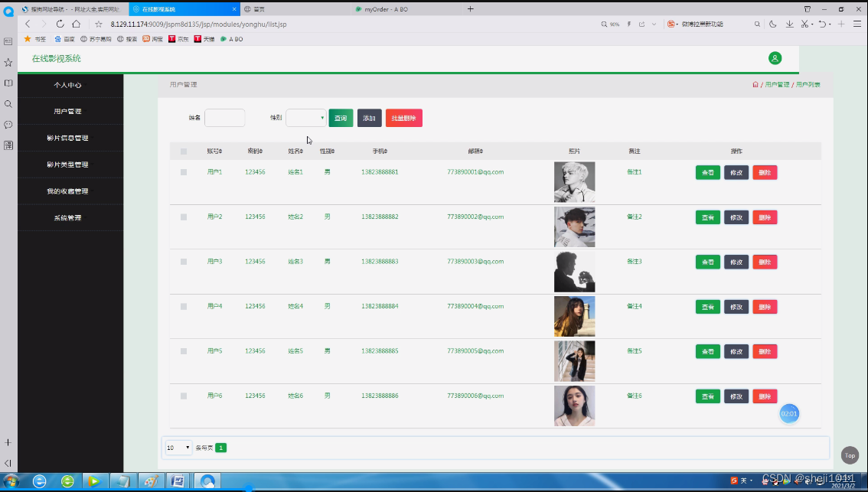Click the green user avatar icon
Viewport: 868px width, 492px height.
tap(775, 58)
